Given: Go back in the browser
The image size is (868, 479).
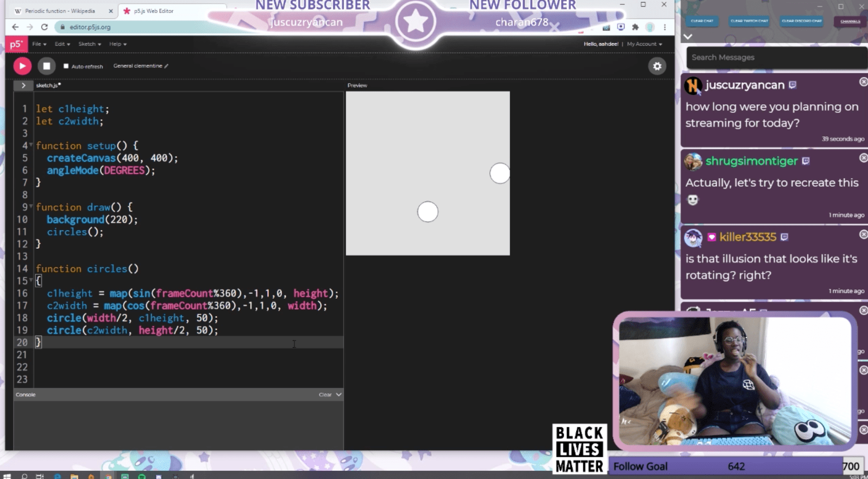Looking at the screenshot, I should (15, 27).
